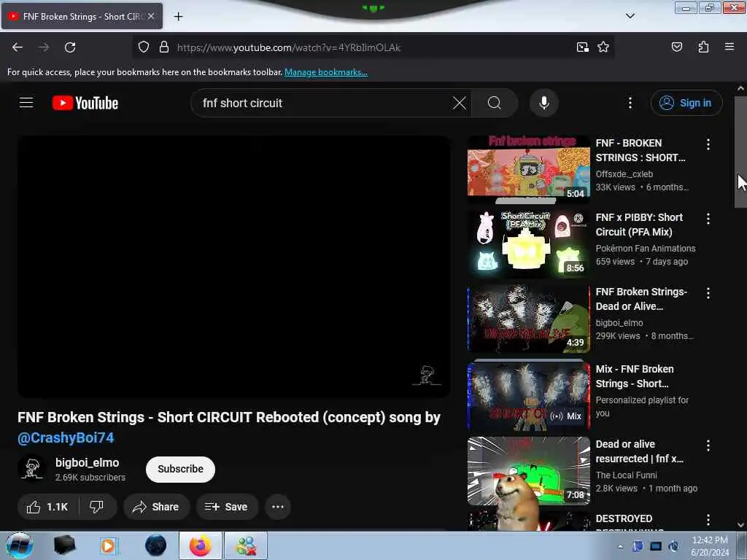Open options for FNF - BROKEN STRINGS video

(708, 144)
